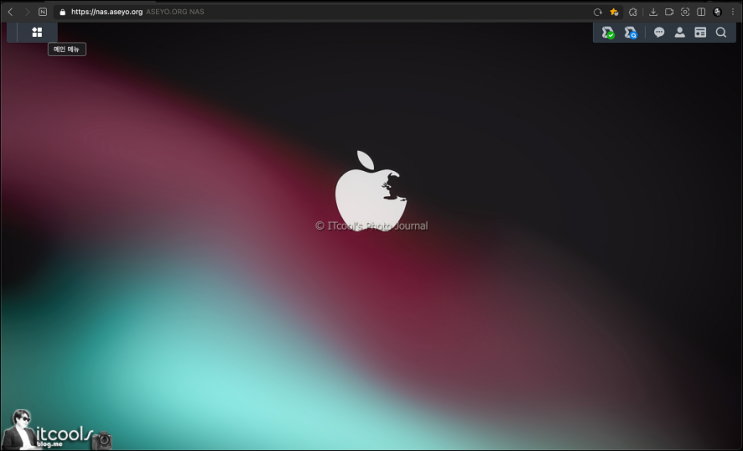Screen dimensions: 743x451
Task: Open the DSM search magnifier
Action: [x=721, y=32]
